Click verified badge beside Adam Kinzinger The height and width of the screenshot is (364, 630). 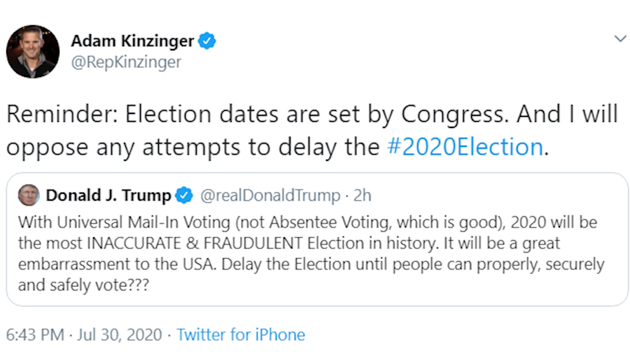[x=207, y=41]
